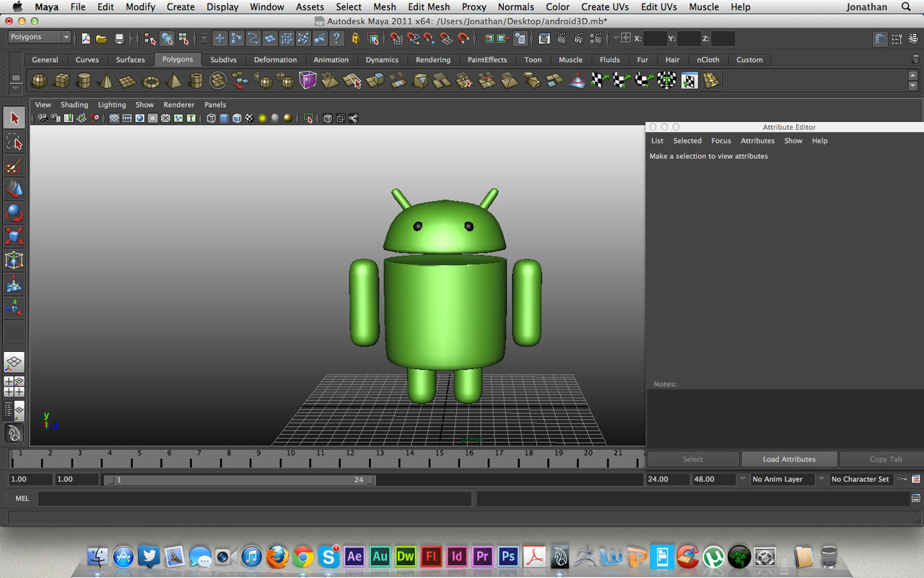
Task: Activate the Rotate tool
Action: (14, 212)
